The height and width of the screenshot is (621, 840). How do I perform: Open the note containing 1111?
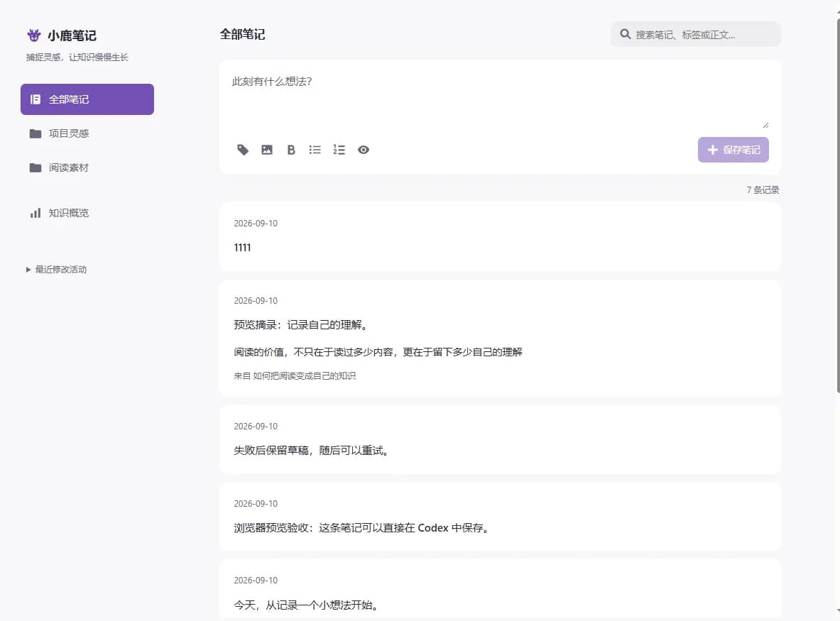(x=500, y=236)
